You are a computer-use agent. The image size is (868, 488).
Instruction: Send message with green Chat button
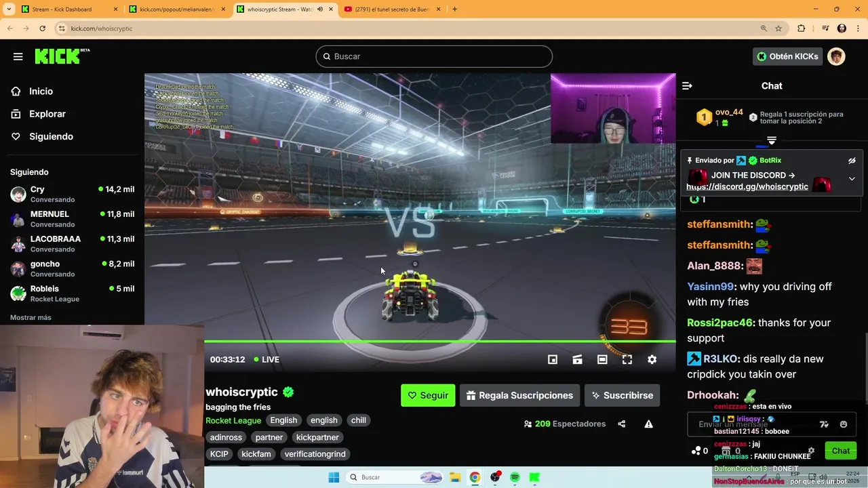(841, 451)
